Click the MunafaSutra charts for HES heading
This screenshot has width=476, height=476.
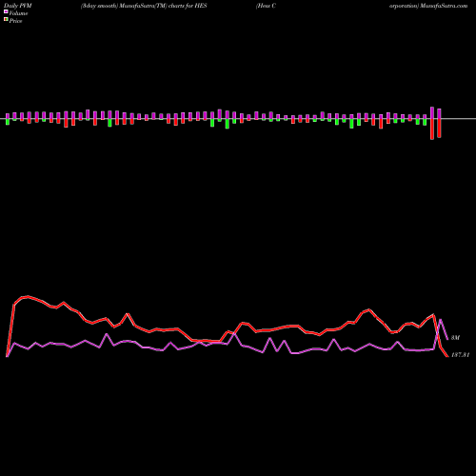(x=144, y=6)
